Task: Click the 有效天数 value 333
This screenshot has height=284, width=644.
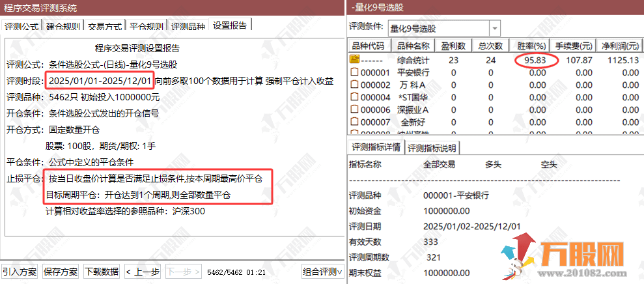Action: click(x=431, y=242)
